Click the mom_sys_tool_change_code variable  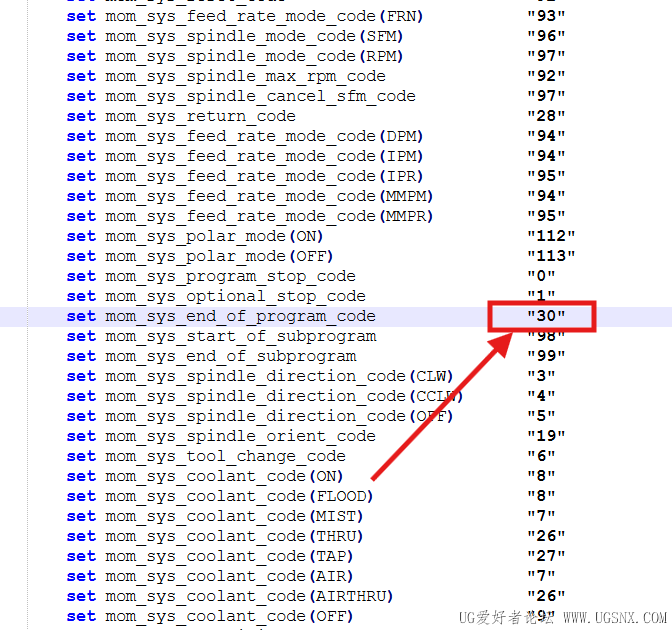click(x=225, y=456)
